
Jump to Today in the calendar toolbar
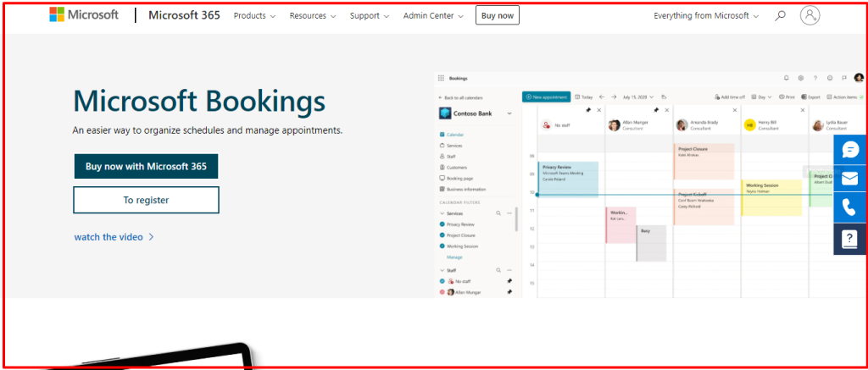point(583,97)
